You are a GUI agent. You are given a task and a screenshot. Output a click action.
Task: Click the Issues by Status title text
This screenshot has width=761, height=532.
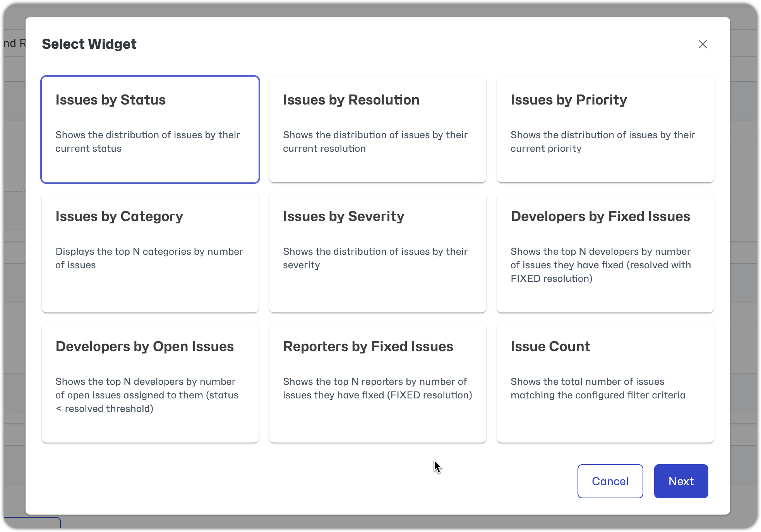point(110,100)
